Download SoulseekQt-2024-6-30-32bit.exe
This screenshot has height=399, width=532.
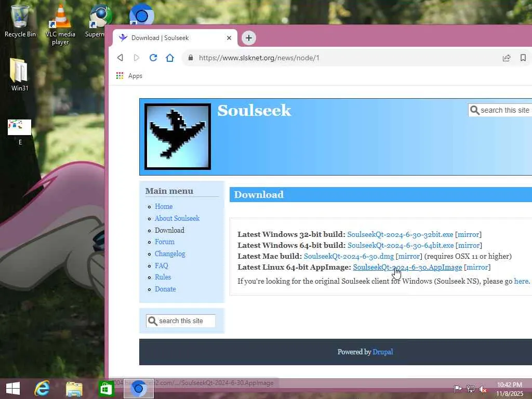pos(400,234)
